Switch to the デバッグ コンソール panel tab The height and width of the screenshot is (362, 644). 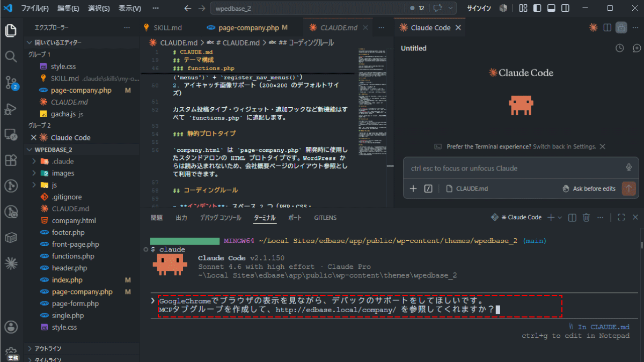[x=221, y=218]
